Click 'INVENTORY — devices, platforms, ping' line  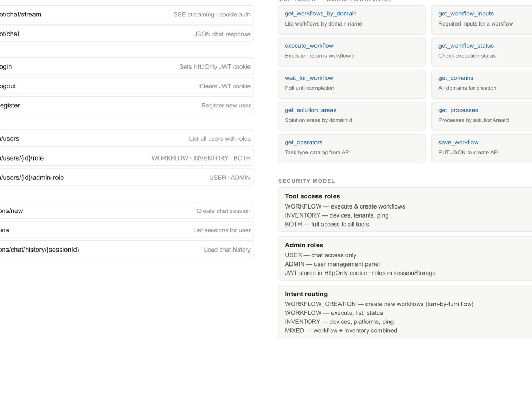(339, 322)
